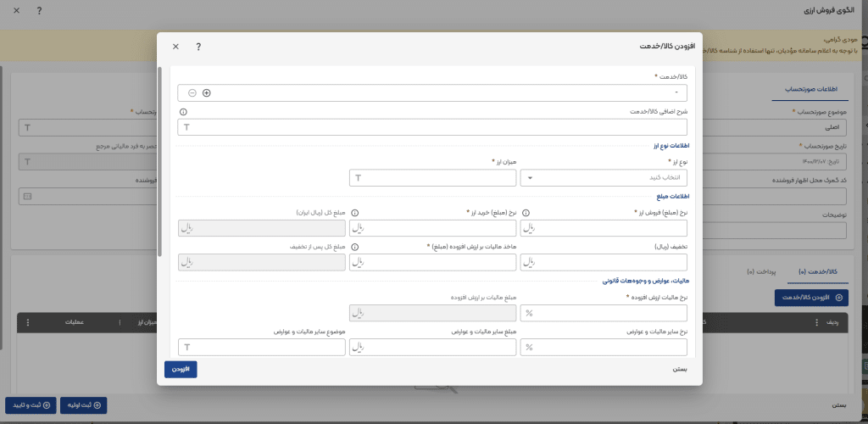
Task: Click the ثبت اولیه button
Action: tap(84, 404)
